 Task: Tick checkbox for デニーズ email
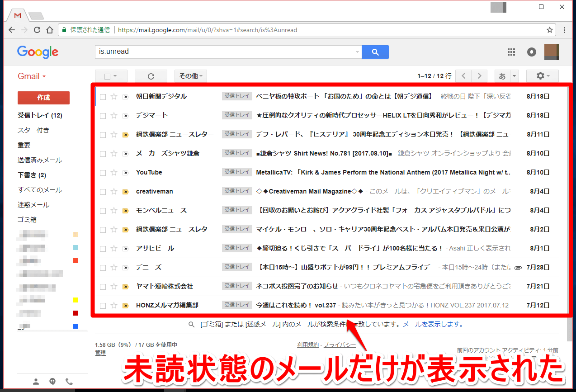pos(103,268)
